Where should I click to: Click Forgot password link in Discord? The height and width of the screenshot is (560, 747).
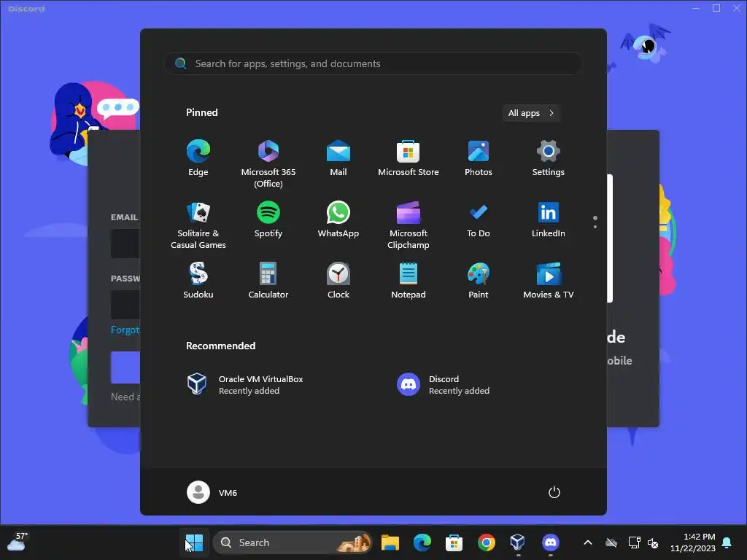[x=125, y=330]
